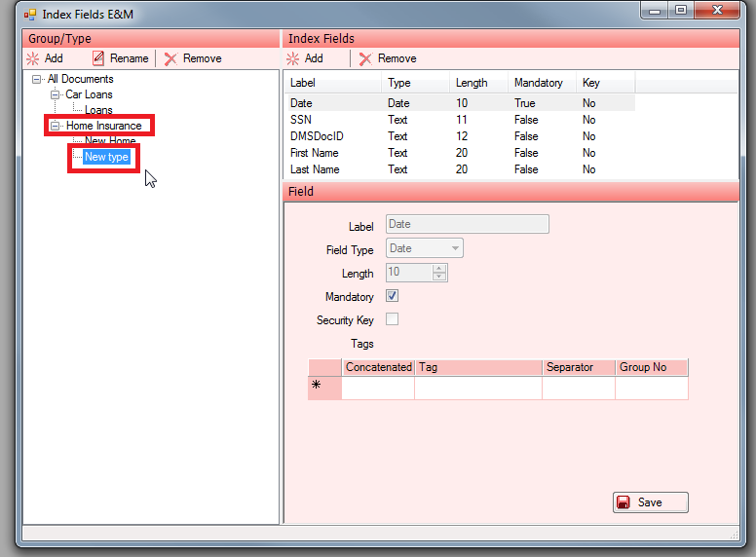Click the Remove icon in Index Fields toolbar
This screenshot has height=557, width=756.
point(365,58)
